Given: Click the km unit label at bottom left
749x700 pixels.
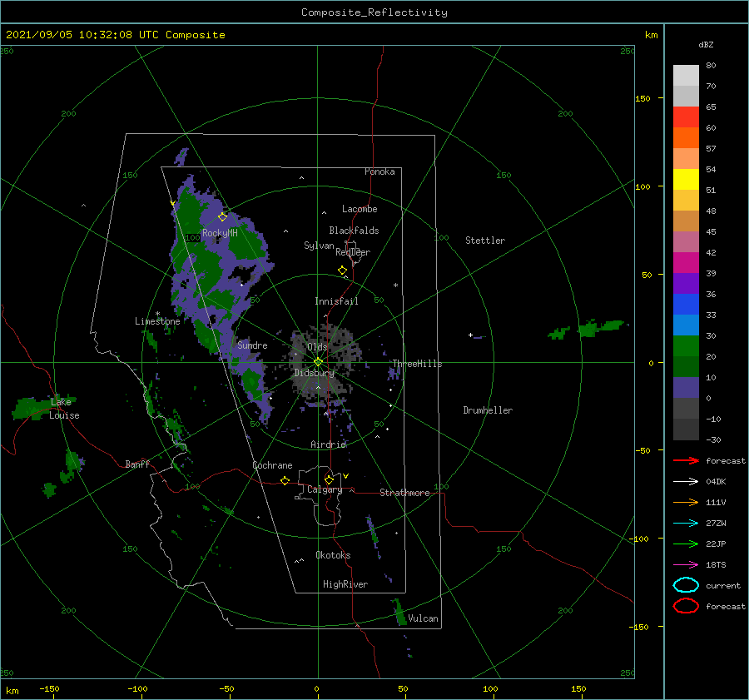Looking at the screenshot, I should coord(12,691).
